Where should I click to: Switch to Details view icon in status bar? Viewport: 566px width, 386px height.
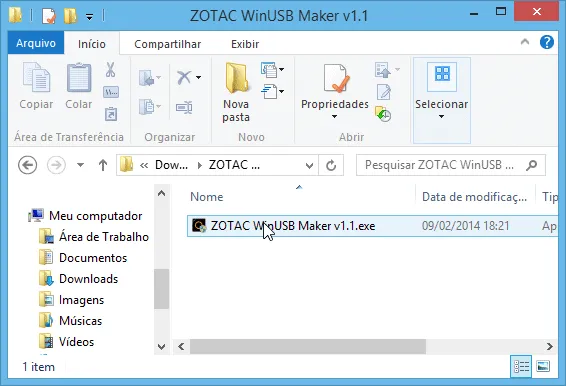click(521, 367)
